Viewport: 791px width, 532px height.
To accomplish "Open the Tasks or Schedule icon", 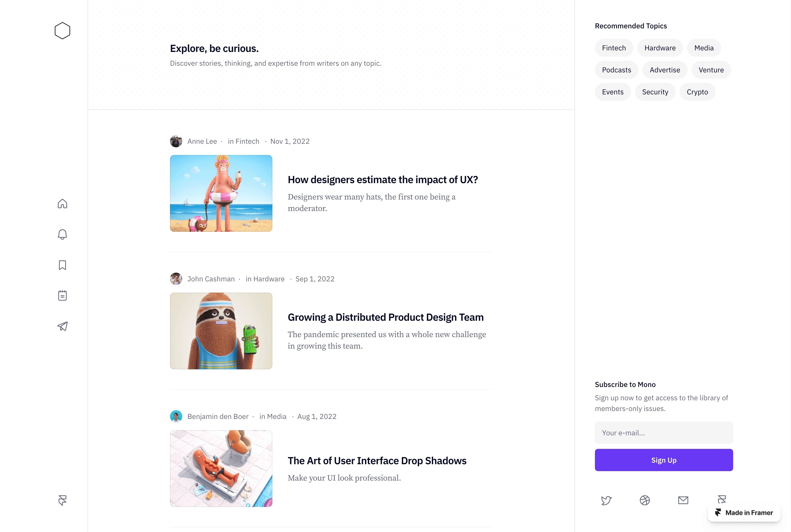I will (x=62, y=295).
